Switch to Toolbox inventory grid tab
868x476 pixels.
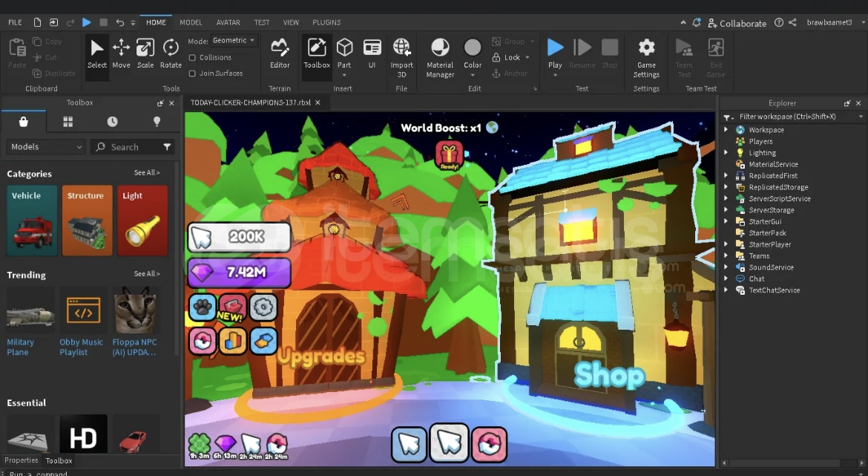(68, 122)
